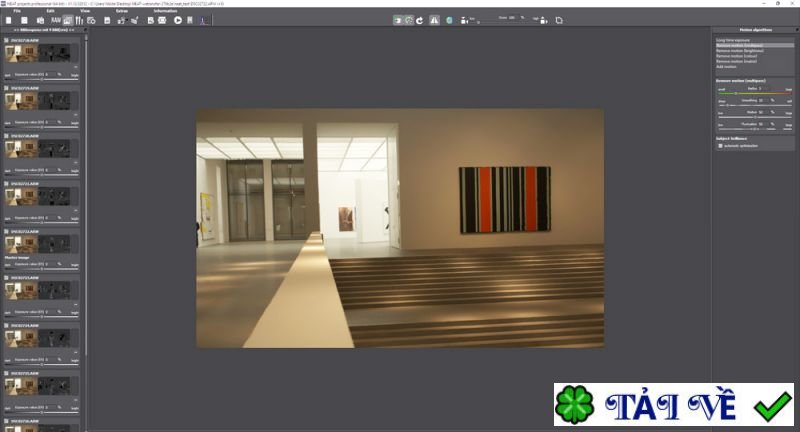This screenshot has height=432, width=800.
Task: Click the RAW module toolbar icon
Action: [x=56, y=20]
